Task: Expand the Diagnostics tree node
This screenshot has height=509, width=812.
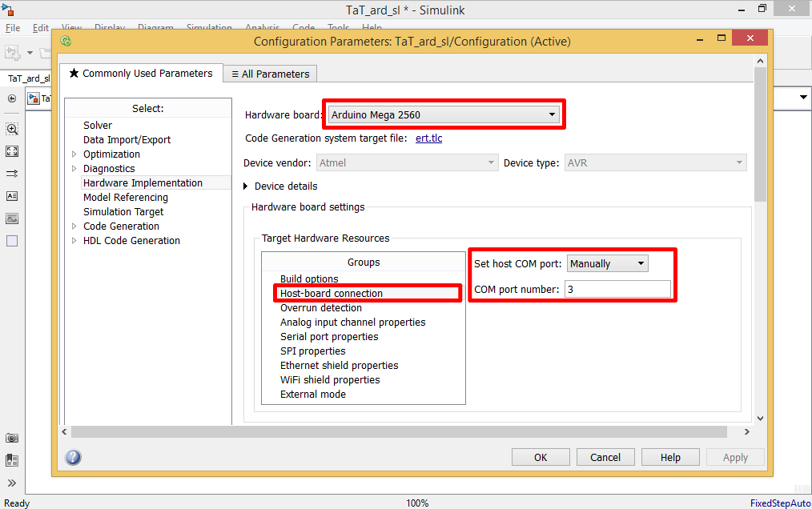Action: coord(74,169)
